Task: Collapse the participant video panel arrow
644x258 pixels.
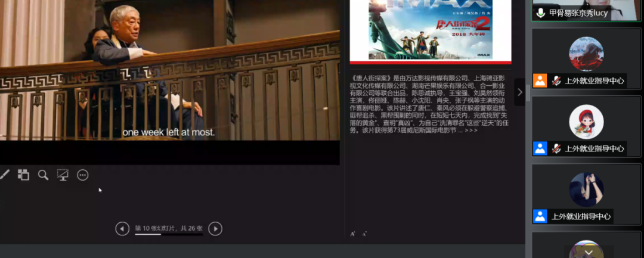Action: 519,92
